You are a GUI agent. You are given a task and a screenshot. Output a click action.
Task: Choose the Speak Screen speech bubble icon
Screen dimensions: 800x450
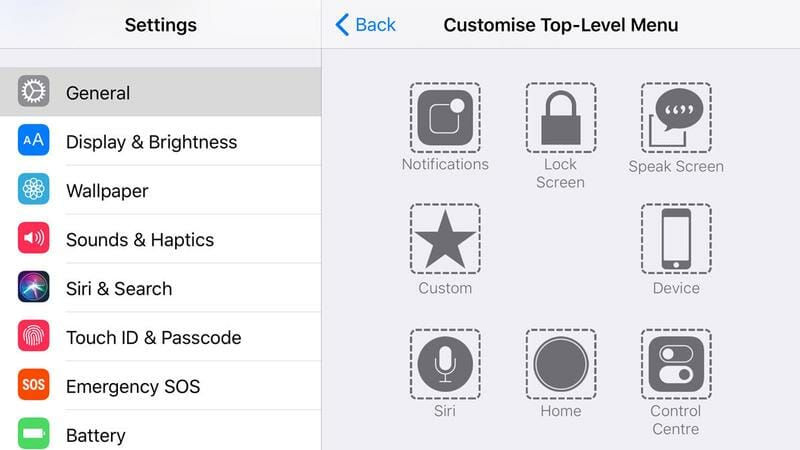(x=676, y=118)
